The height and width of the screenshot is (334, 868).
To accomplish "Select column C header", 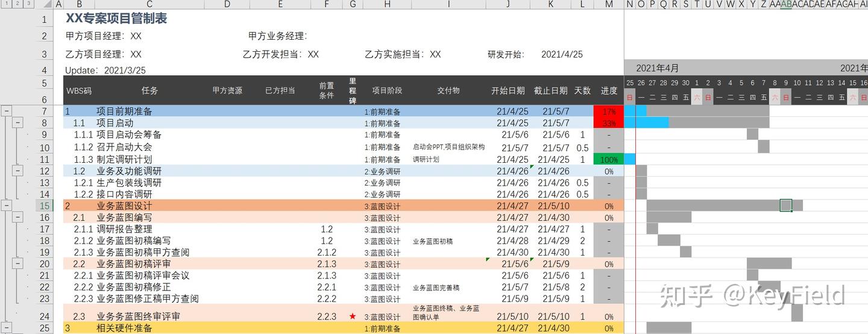I will click(149, 4).
